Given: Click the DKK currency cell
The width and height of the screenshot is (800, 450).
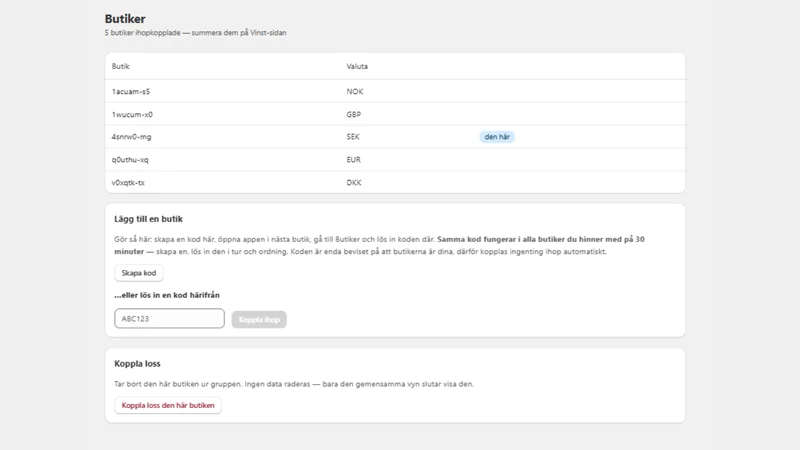Looking at the screenshot, I should 354,183.
